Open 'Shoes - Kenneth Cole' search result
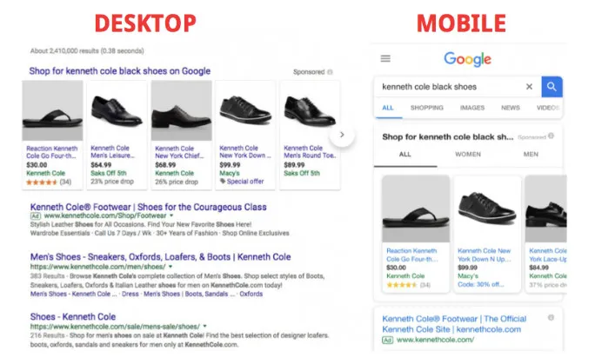Image resolution: width=595 pixels, height=364 pixels. [x=73, y=316]
